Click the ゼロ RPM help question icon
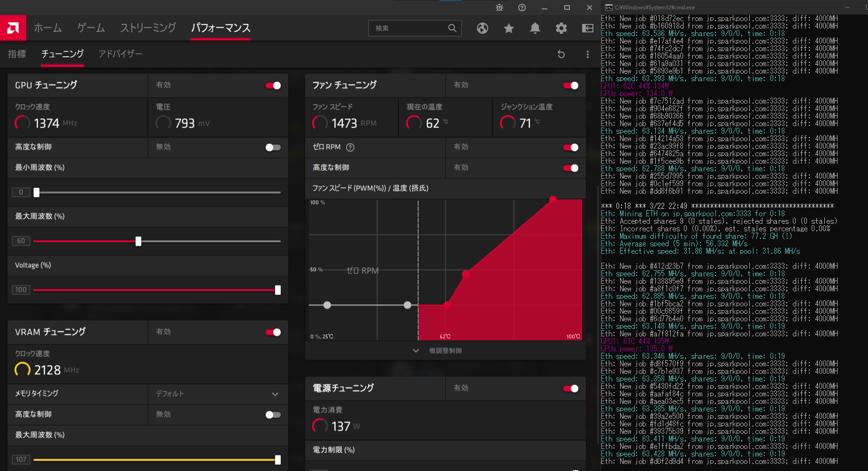868x471 pixels. point(350,147)
